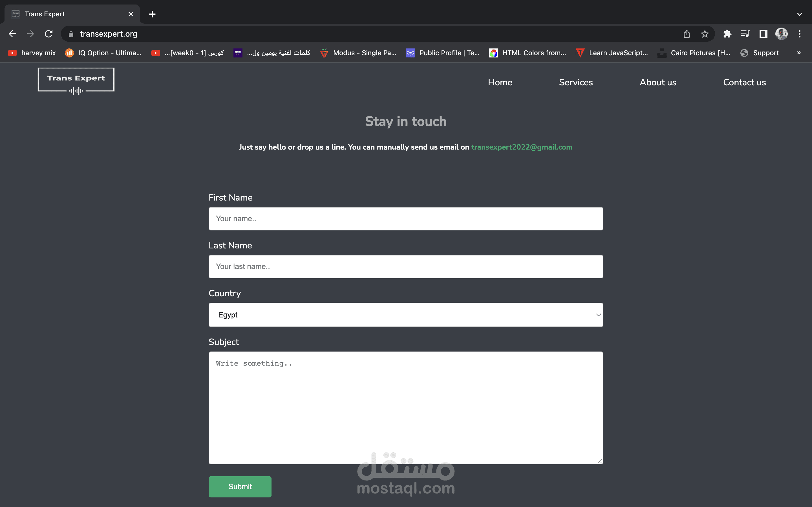
Task: Go to the Services nav item
Action: (575, 83)
